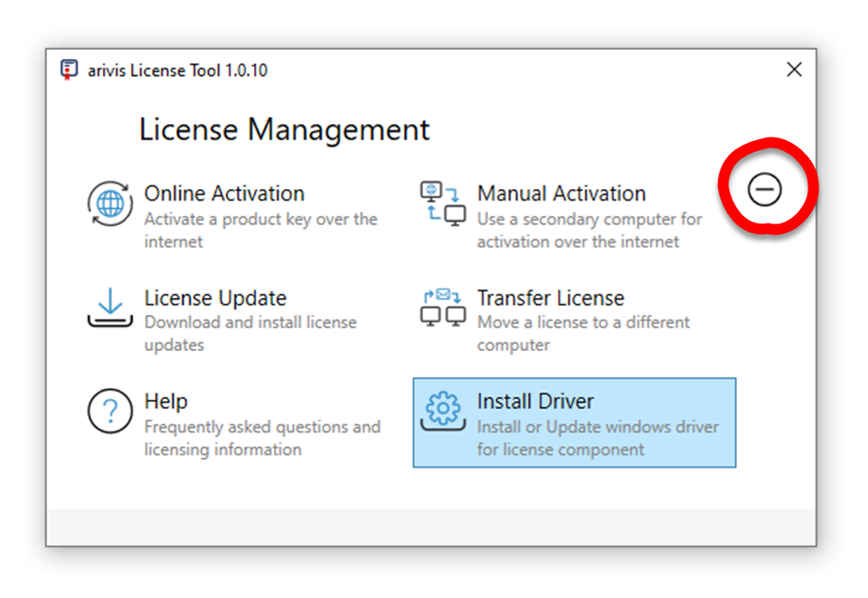
Task: Close the License Tool window
Action: (x=794, y=69)
